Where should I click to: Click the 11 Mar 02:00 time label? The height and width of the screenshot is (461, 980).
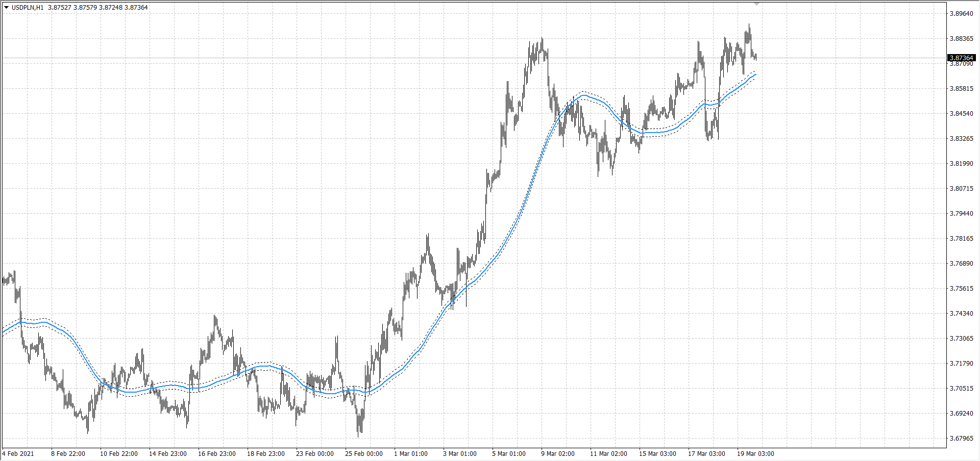(x=608, y=454)
